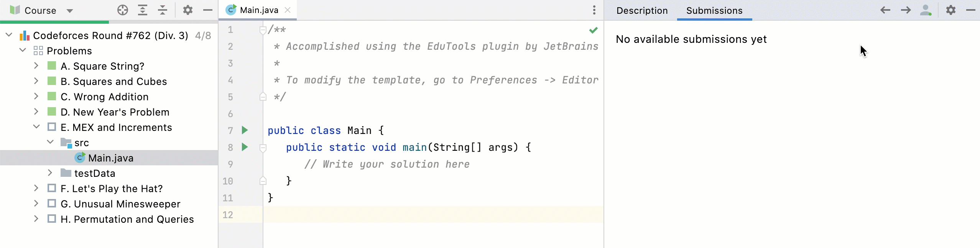Open the Course view dropdown arrow
Image resolution: width=980 pixels, height=248 pixels.
(x=69, y=11)
